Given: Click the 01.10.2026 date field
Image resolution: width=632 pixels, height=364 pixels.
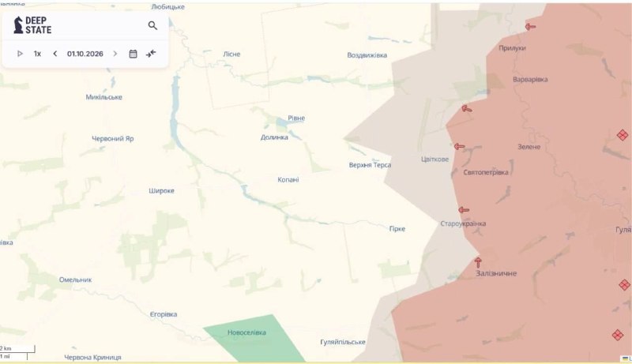Looking at the screenshot, I should 85,54.
